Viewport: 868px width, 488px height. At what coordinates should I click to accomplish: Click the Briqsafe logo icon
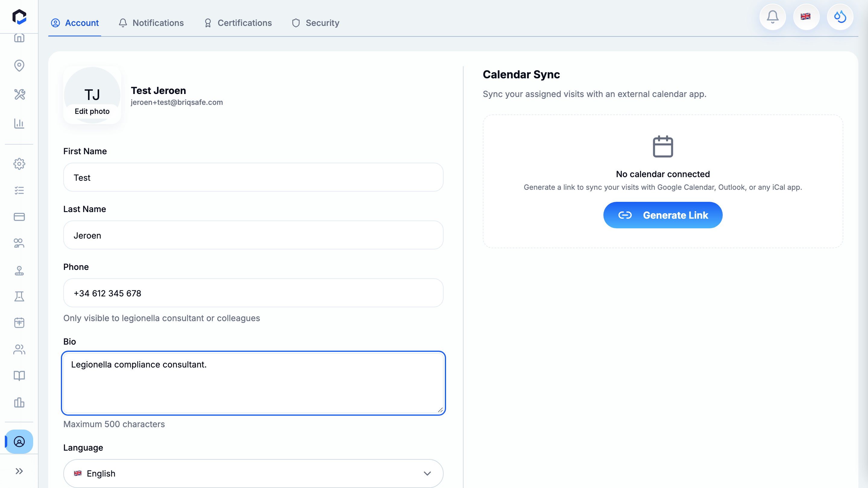19,17
